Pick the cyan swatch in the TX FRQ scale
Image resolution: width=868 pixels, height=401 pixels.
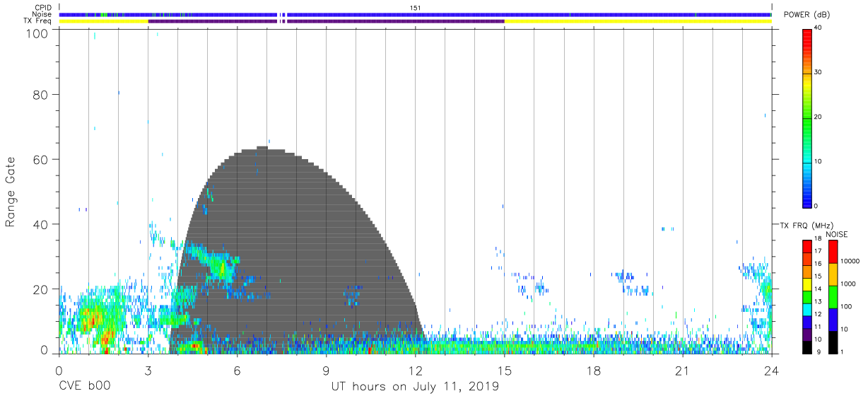(807, 310)
